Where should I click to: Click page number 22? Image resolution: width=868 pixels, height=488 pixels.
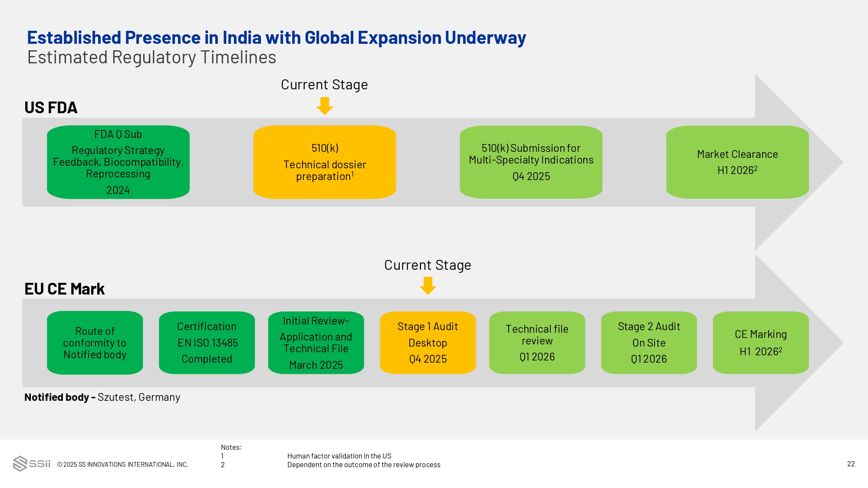[851, 464]
